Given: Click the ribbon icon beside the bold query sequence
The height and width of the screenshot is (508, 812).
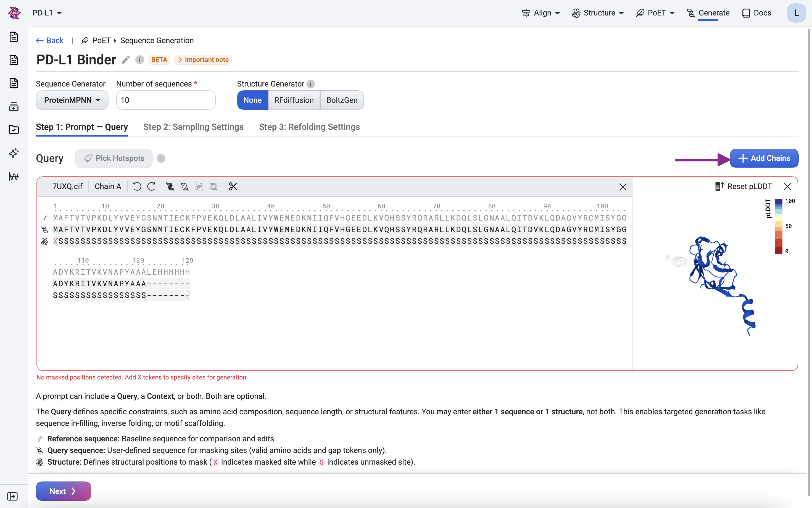Looking at the screenshot, I should pyautogui.click(x=45, y=230).
